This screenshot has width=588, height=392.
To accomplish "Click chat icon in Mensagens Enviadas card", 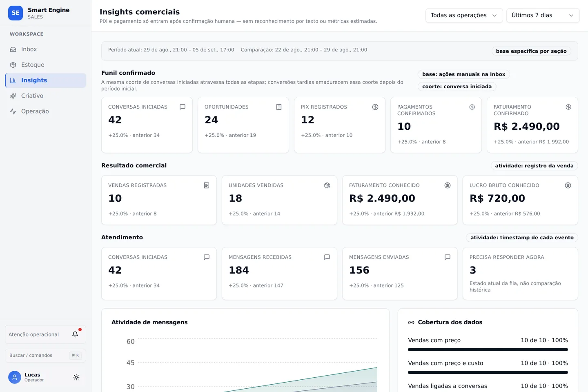I will (x=448, y=257).
